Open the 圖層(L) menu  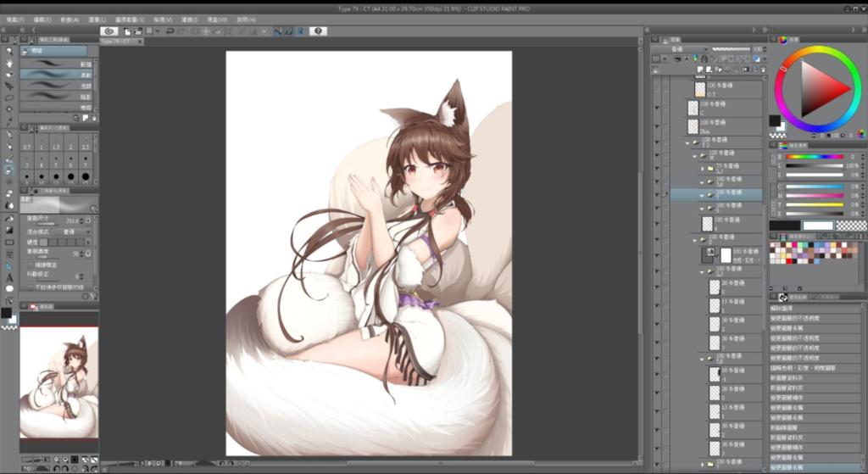pos(98,20)
